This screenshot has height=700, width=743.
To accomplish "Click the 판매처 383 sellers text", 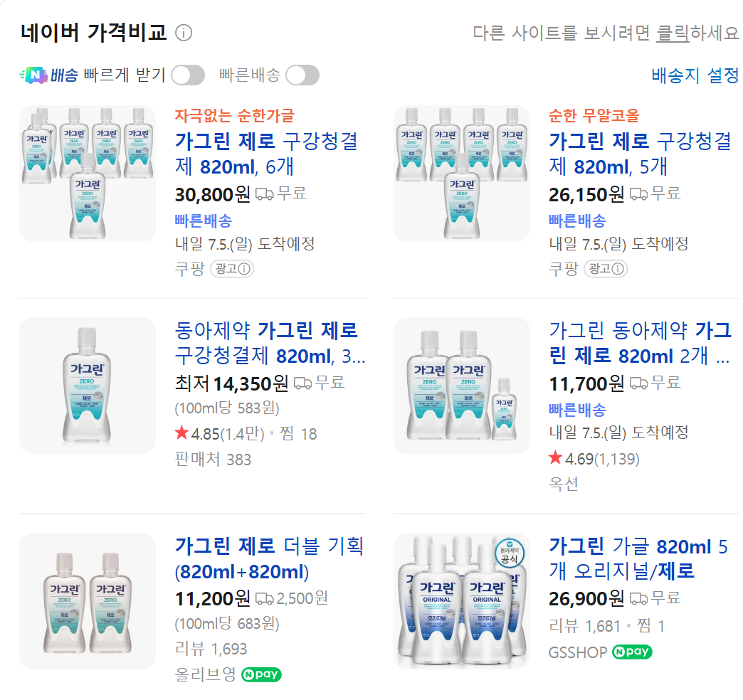I will (213, 459).
